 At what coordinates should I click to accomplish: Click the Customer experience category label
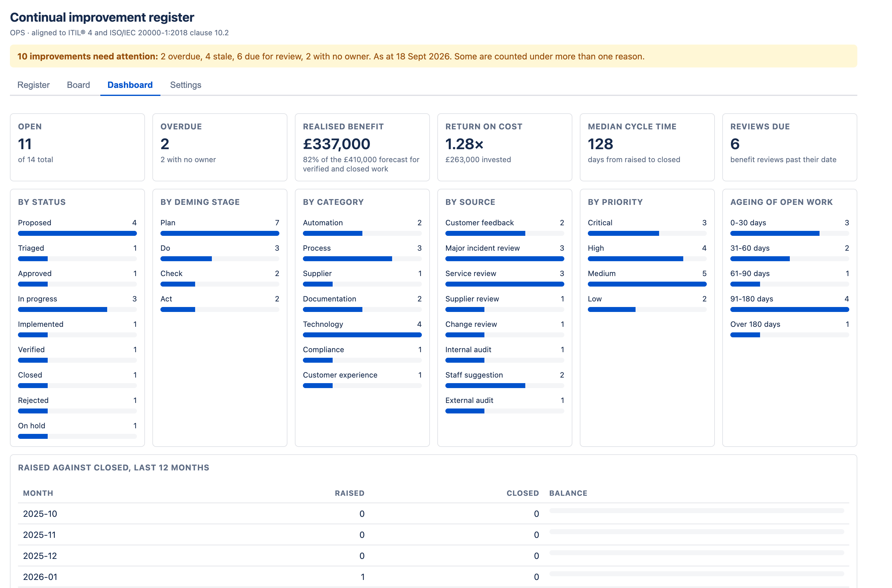(340, 375)
